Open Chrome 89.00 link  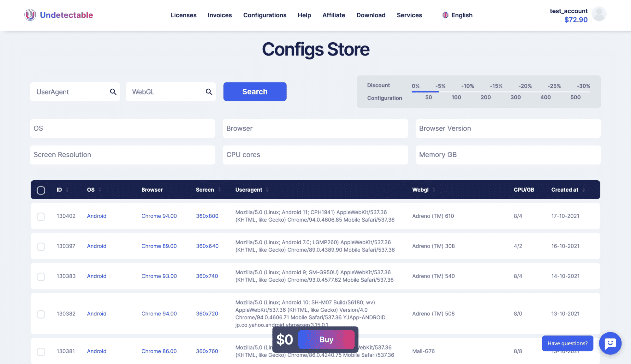pos(159,246)
